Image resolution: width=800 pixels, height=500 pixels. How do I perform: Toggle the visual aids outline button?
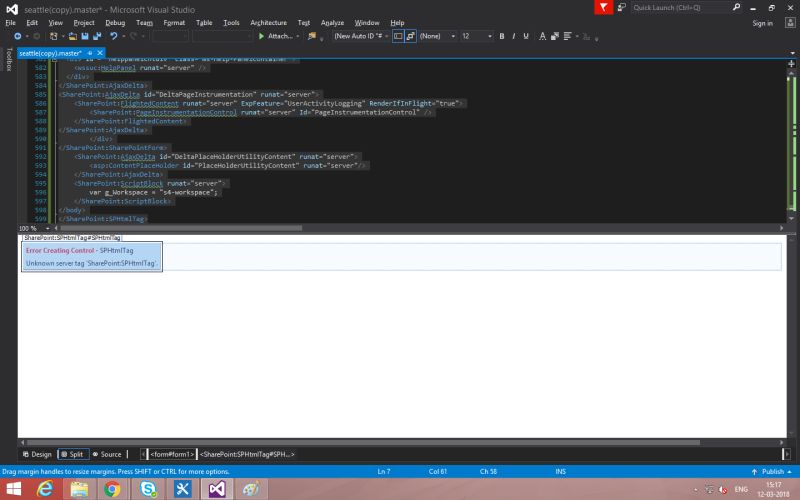tap(398, 36)
